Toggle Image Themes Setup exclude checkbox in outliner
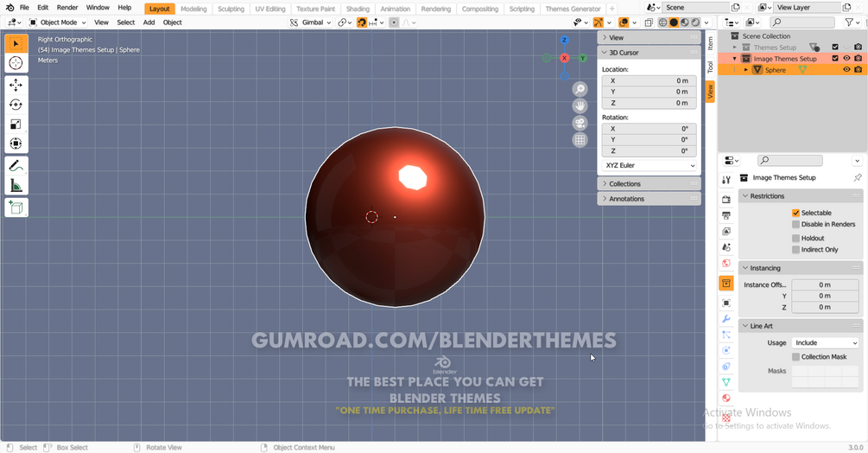This screenshot has width=868, height=453. click(x=835, y=59)
